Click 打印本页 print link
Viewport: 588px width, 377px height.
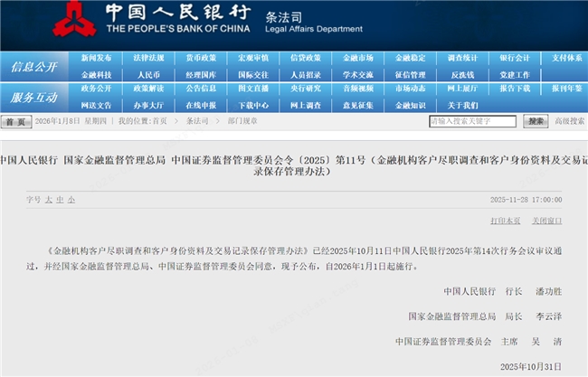click(x=505, y=221)
